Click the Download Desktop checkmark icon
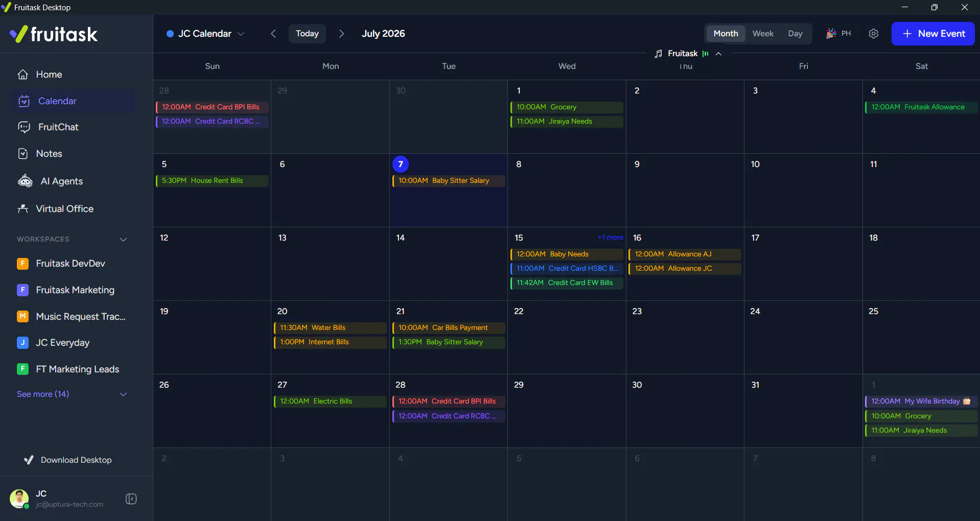Viewport: 980px width, 521px height. point(29,460)
